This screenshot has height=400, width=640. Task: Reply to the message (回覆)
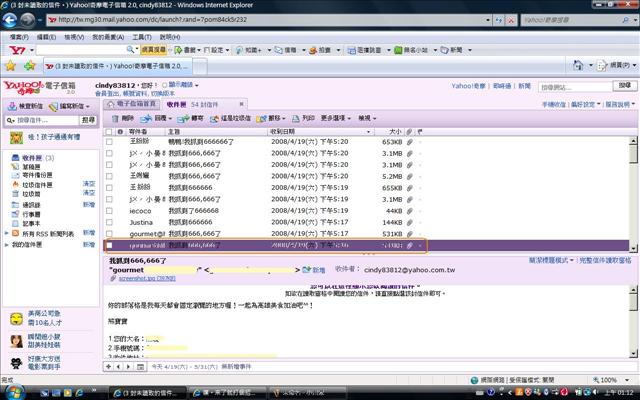point(153,118)
